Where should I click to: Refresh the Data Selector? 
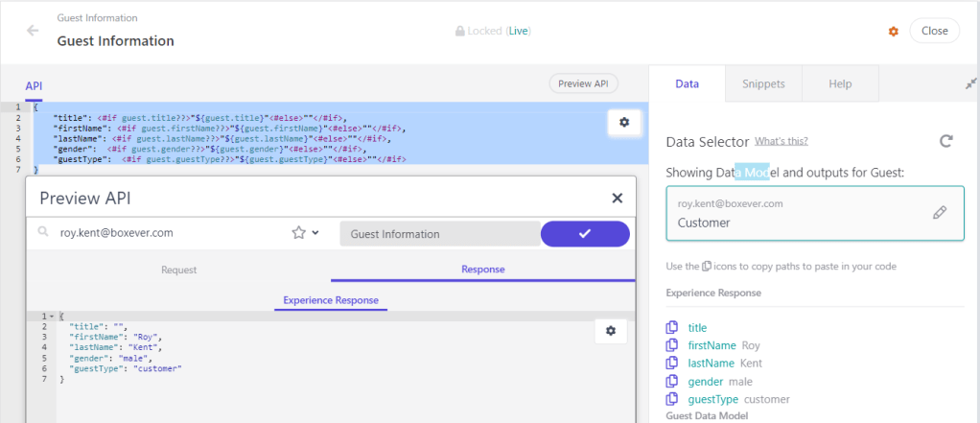[x=945, y=142]
